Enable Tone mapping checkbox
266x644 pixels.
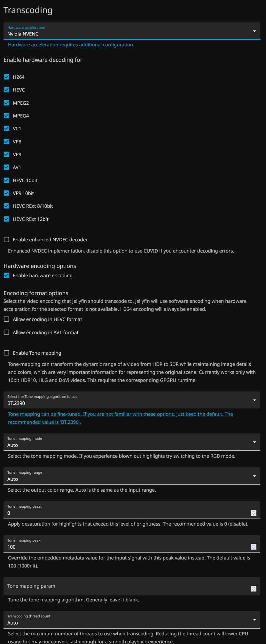(x=6, y=353)
